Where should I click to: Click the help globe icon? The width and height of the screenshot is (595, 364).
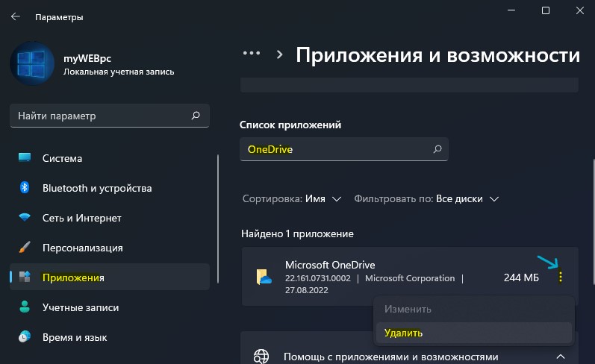[x=261, y=356]
